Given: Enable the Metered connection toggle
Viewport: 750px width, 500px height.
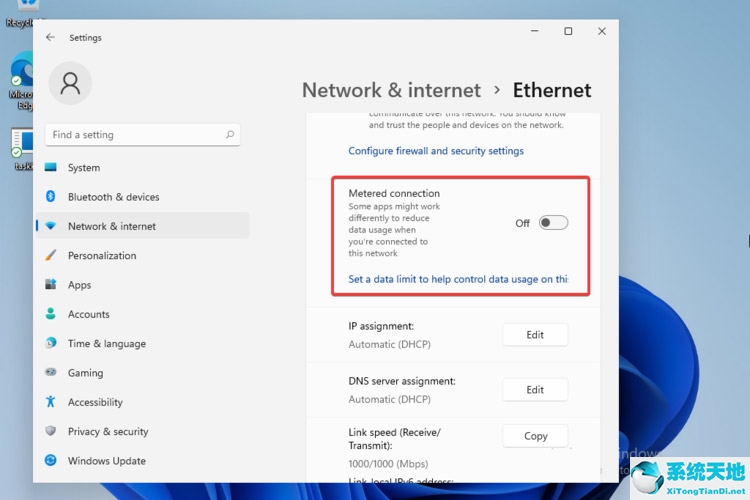Looking at the screenshot, I should [553, 223].
